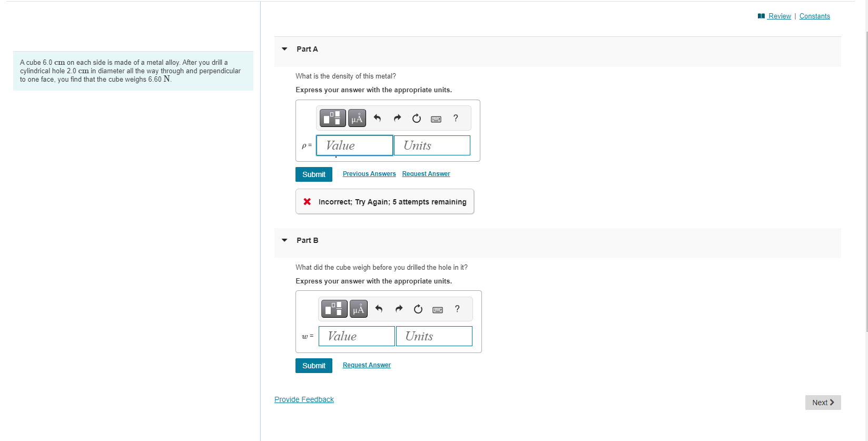The image size is (868, 441).
Task: Request Answer for Part B
Action: 367,365
